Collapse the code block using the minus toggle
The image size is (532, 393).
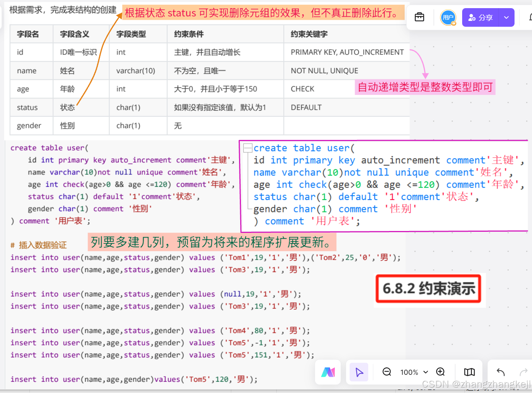249,148
